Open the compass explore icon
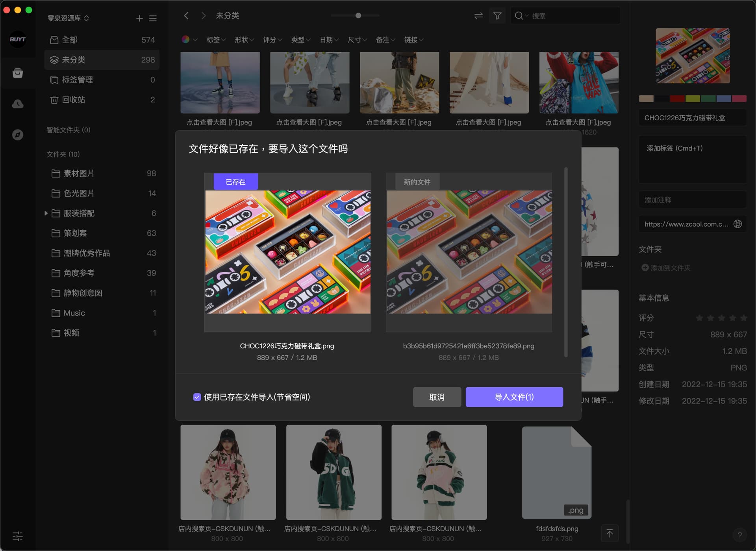756x551 pixels. click(x=18, y=135)
